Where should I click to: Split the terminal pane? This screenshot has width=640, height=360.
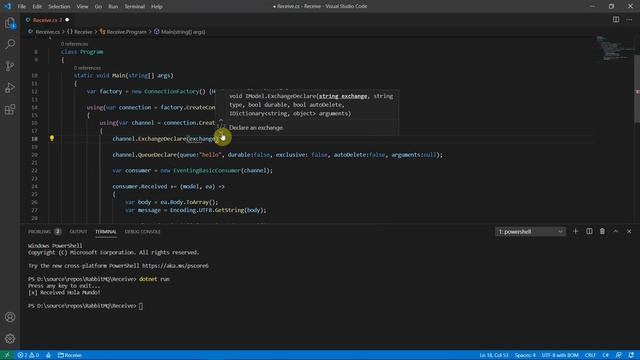pos(589,231)
